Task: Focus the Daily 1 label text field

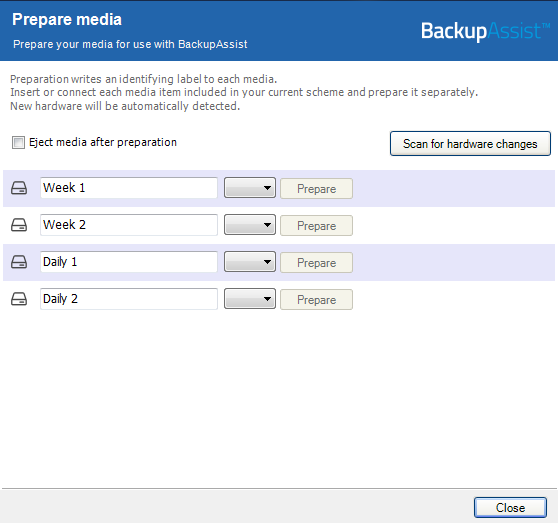Action: (129, 262)
